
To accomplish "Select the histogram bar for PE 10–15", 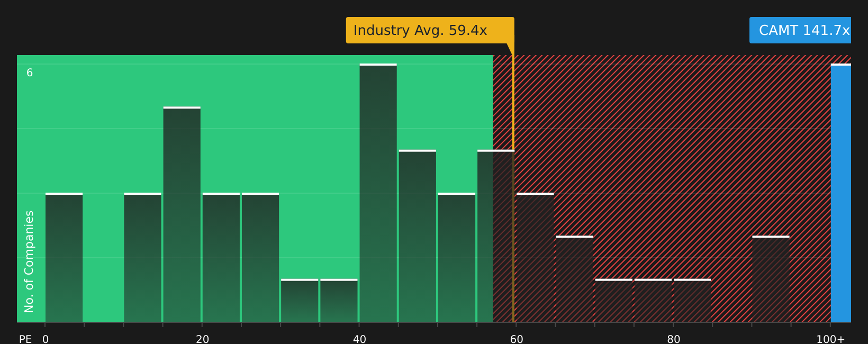I will tap(142, 258).
